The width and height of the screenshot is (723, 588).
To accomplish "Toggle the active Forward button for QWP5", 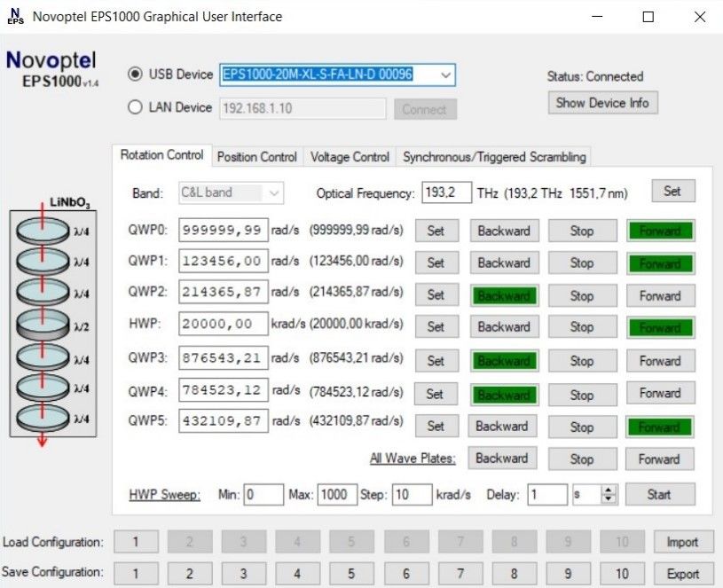I will click(659, 427).
